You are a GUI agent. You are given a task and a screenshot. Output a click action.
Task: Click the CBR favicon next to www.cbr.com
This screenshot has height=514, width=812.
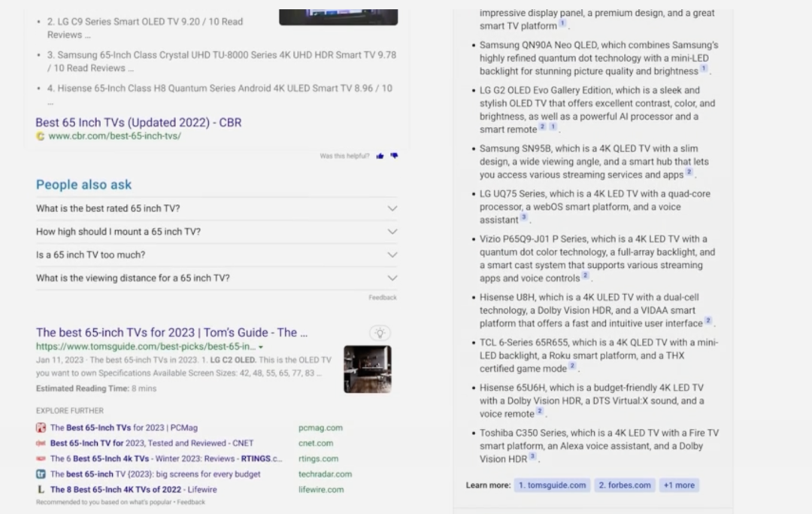tap(41, 136)
